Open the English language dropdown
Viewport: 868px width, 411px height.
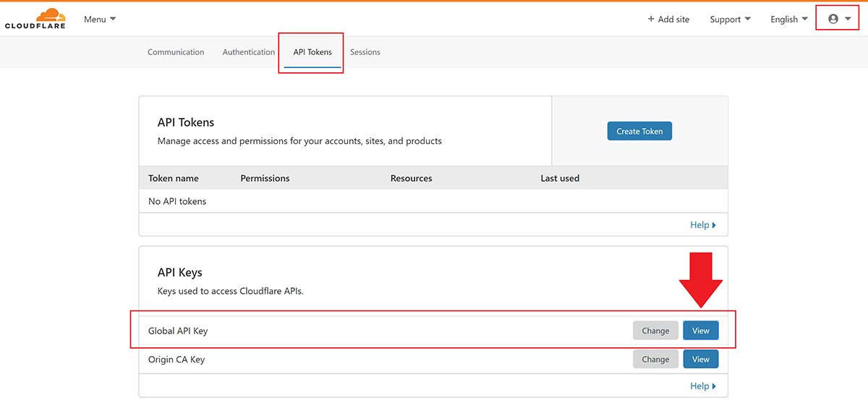[x=789, y=20]
